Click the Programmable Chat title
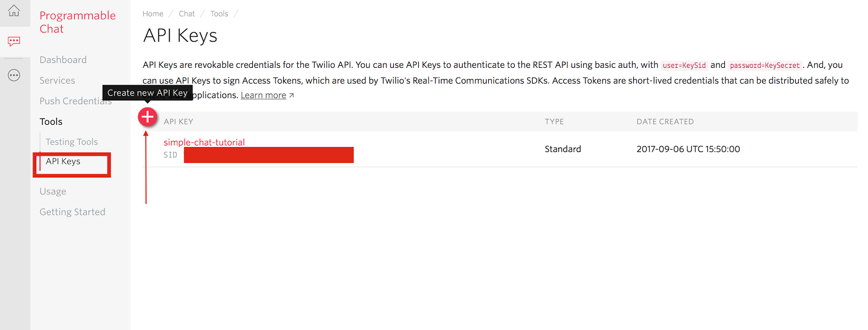868x330 pixels. click(78, 22)
